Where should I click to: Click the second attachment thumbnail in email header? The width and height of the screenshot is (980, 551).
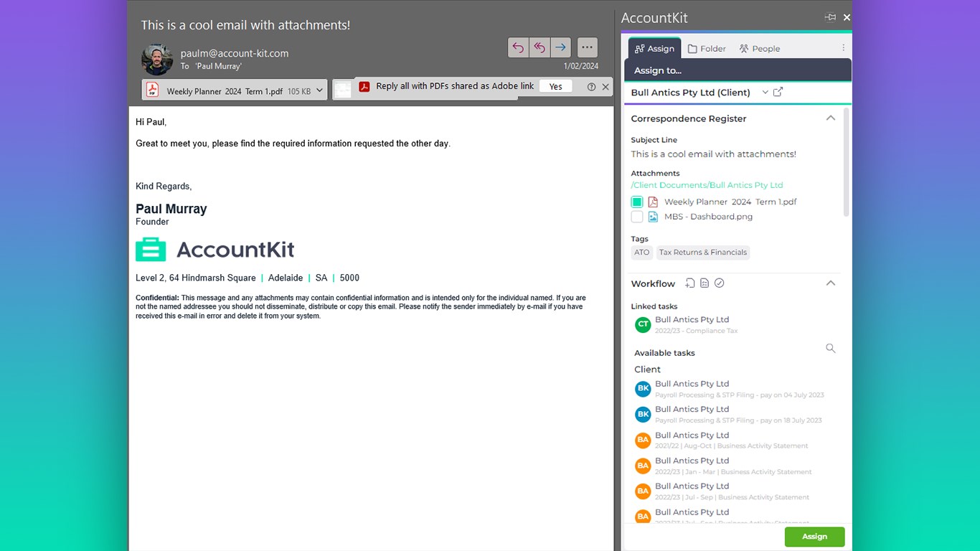(343, 90)
